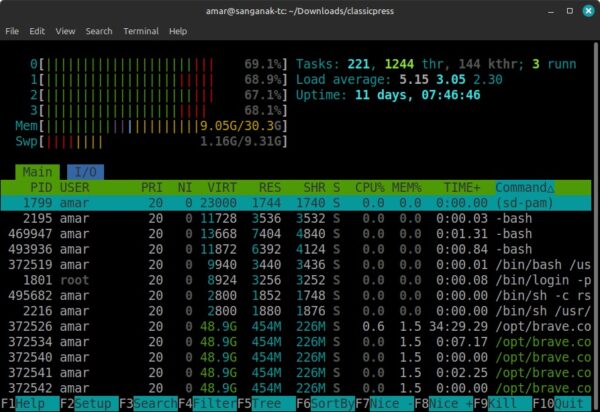Click the window title bar text
This screenshot has width=600, height=412.
tap(300, 11)
